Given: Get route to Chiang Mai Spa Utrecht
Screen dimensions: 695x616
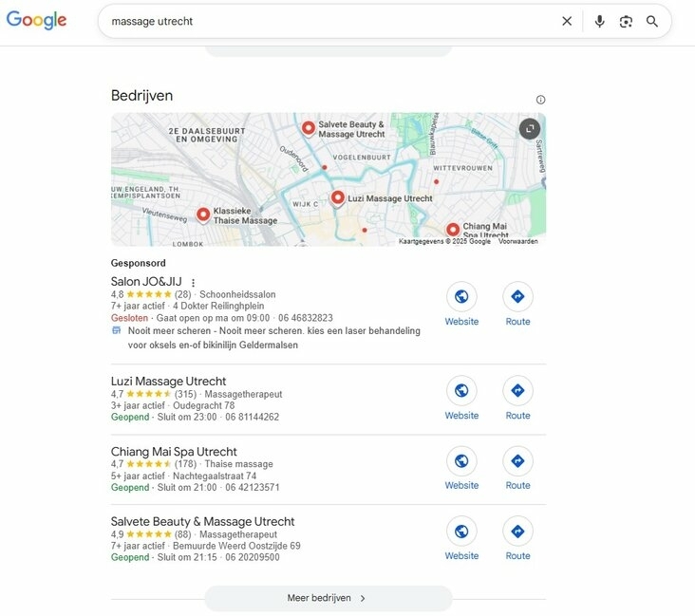Looking at the screenshot, I should pos(517,461).
